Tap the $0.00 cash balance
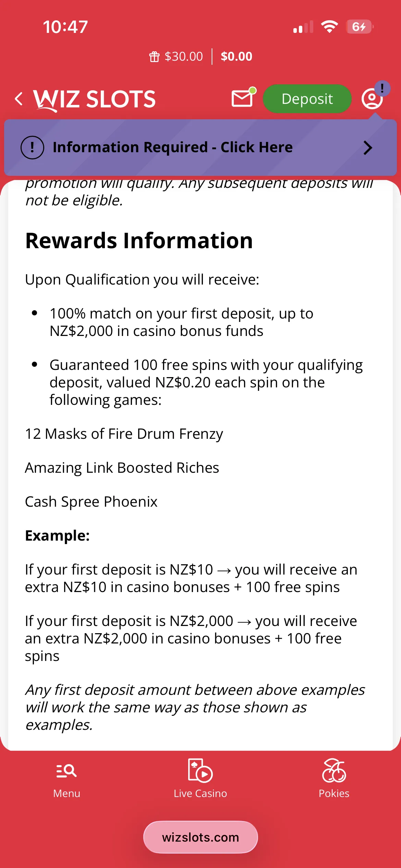The image size is (401, 868). point(236,57)
